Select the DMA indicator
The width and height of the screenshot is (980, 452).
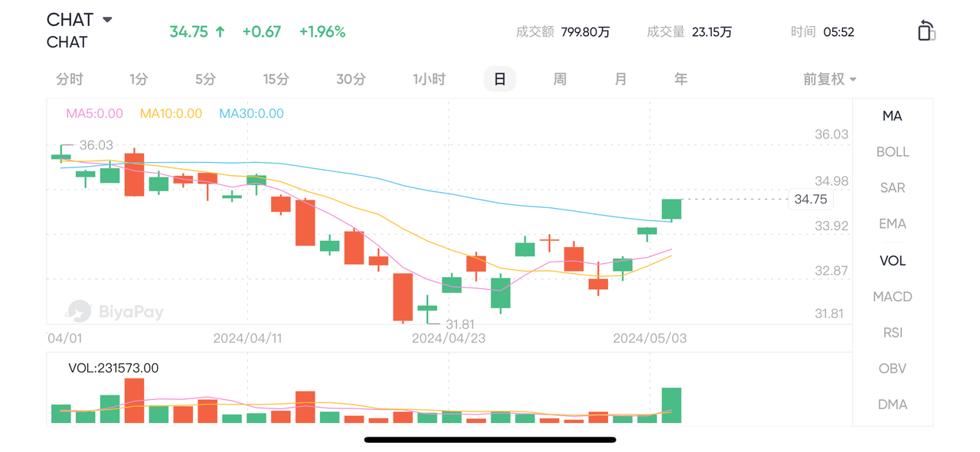(x=893, y=404)
